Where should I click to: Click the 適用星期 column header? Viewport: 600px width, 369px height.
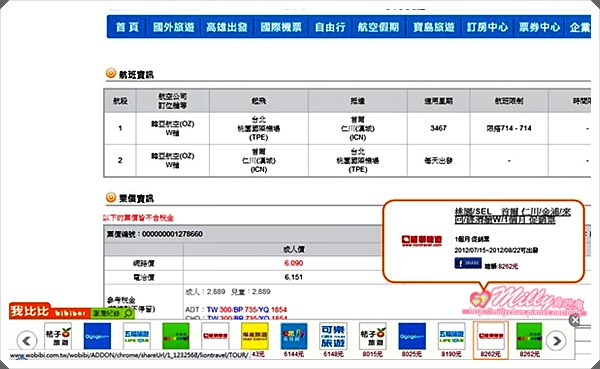click(x=439, y=101)
